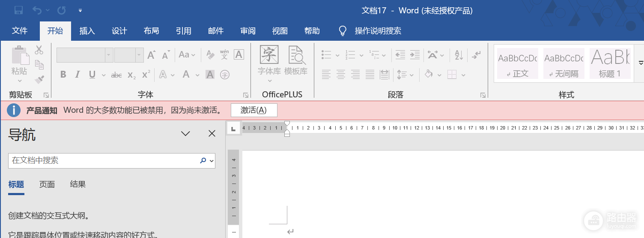Switch to the 审阅 tab

coord(248,31)
